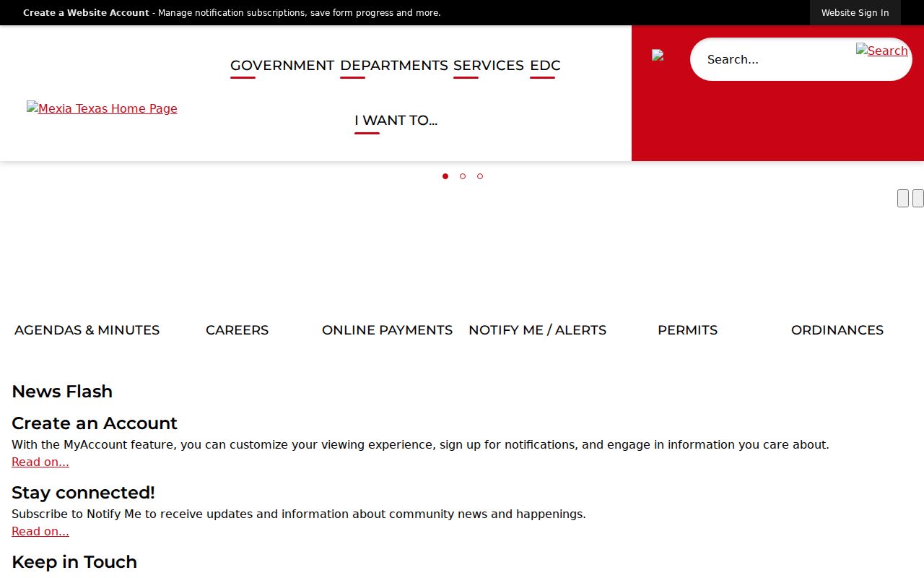Click the Subscribe to Notify Me description text
Viewport: 924px width, 578px height.
pyautogui.click(x=299, y=514)
